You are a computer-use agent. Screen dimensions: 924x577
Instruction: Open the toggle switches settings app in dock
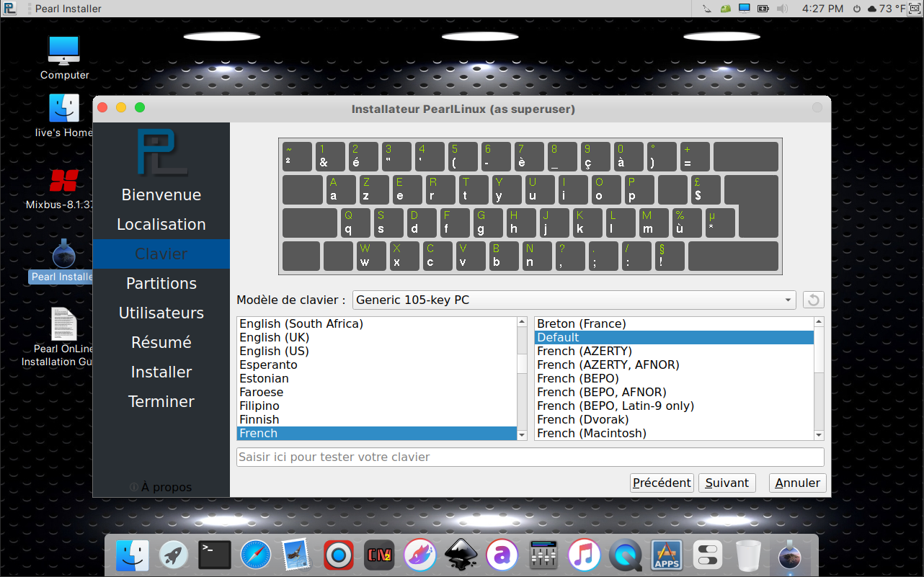(x=707, y=555)
